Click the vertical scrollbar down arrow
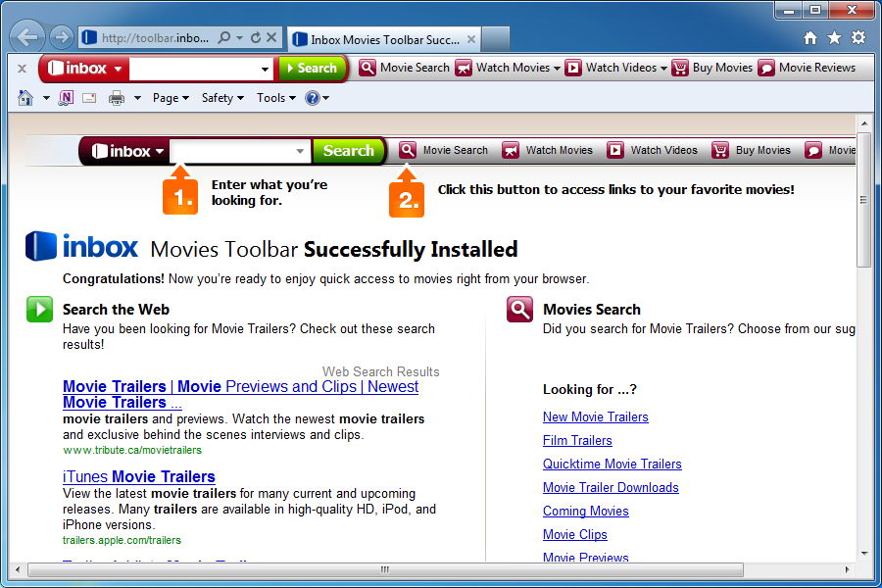 pyautogui.click(x=864, y=554)
